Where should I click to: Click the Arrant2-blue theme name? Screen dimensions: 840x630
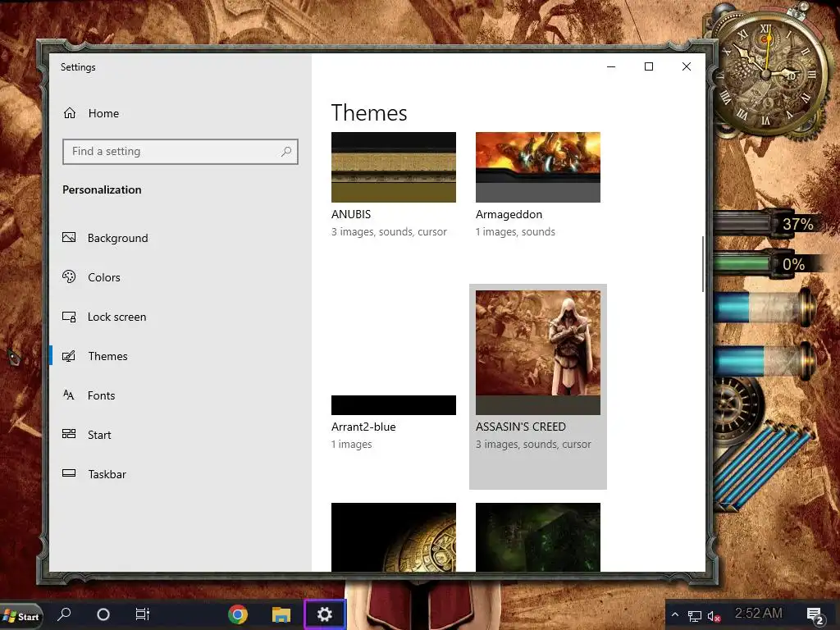click(363, 427)
